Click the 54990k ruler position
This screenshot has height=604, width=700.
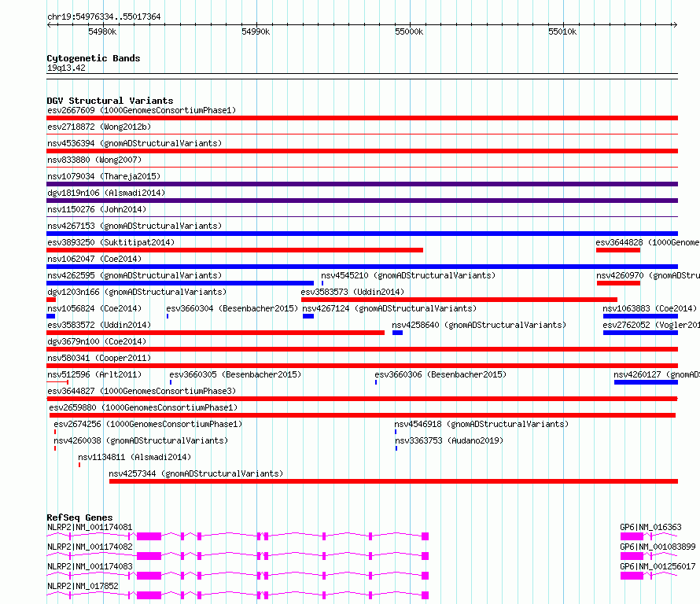pos(256,31)
